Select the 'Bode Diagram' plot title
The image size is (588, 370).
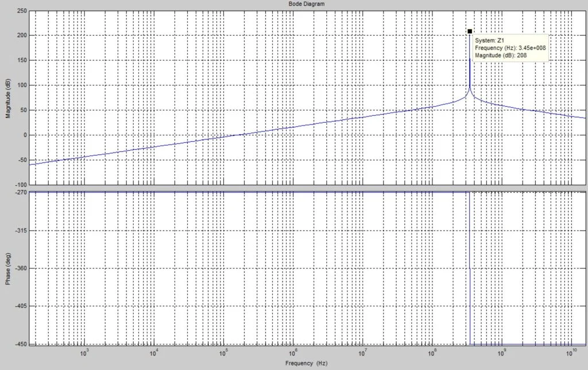(305, 3)
